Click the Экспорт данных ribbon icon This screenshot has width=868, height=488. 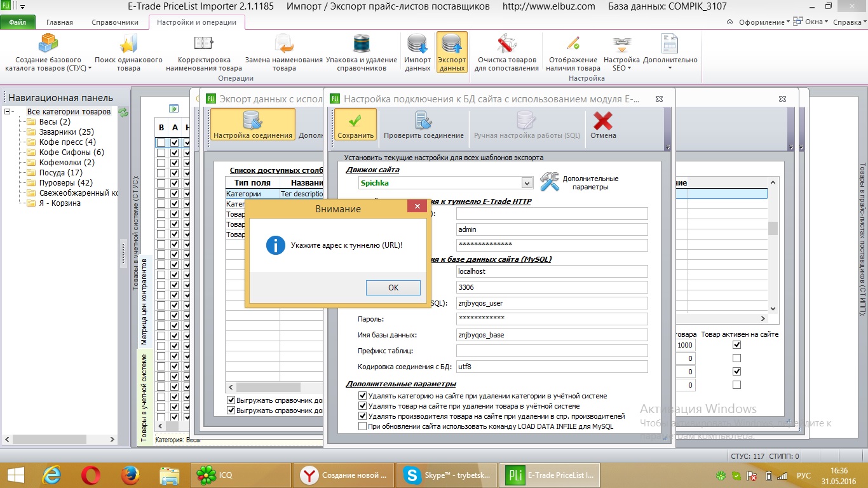pyautogui.click(x=452, y=43)
